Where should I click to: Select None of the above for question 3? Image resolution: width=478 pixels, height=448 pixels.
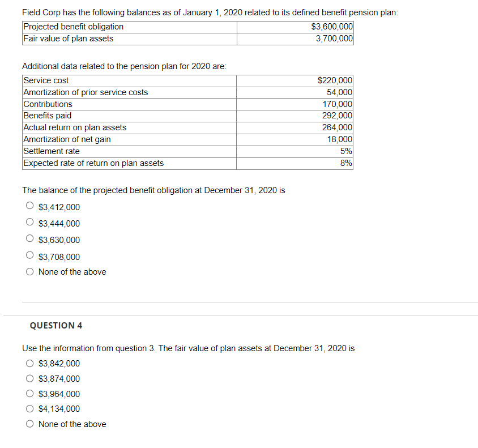coord(29,271)
